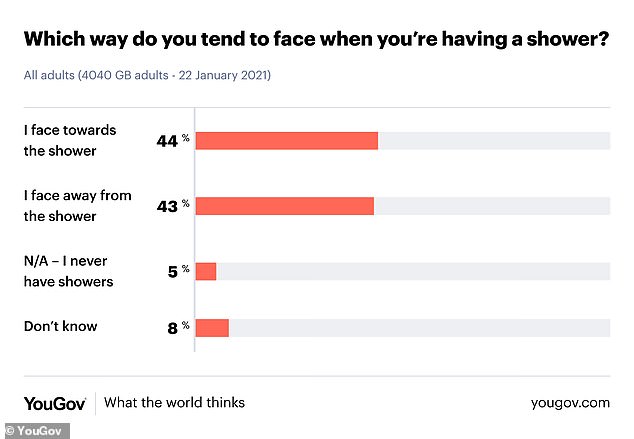Click the 43 % value
Image resolution: width=634 pixels, height=439 pixels.
[172, 206]
